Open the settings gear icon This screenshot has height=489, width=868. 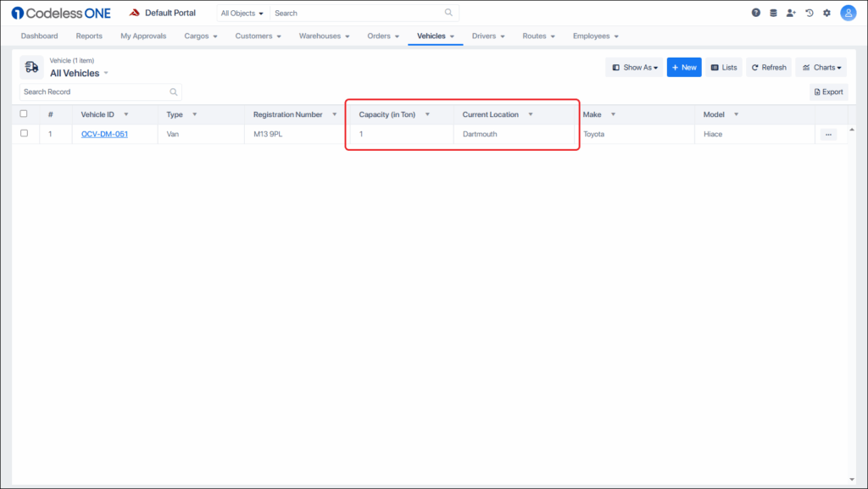click(826, 13)
